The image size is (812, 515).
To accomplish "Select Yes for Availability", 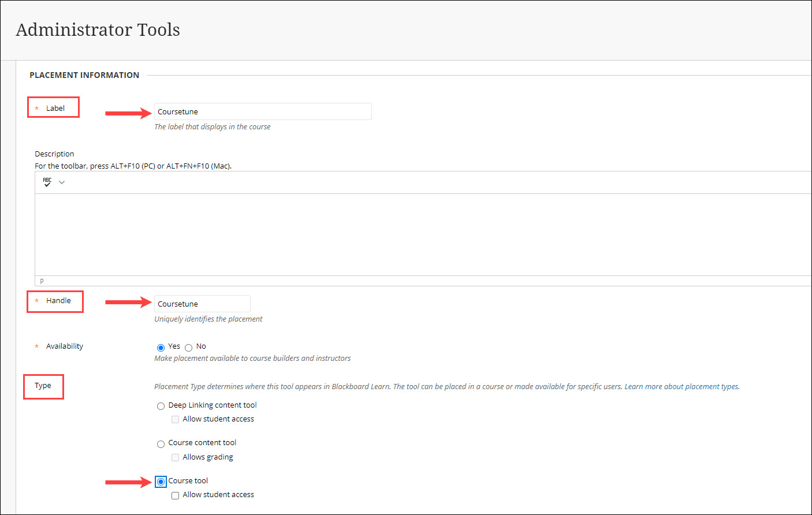I will coord(161,348).
